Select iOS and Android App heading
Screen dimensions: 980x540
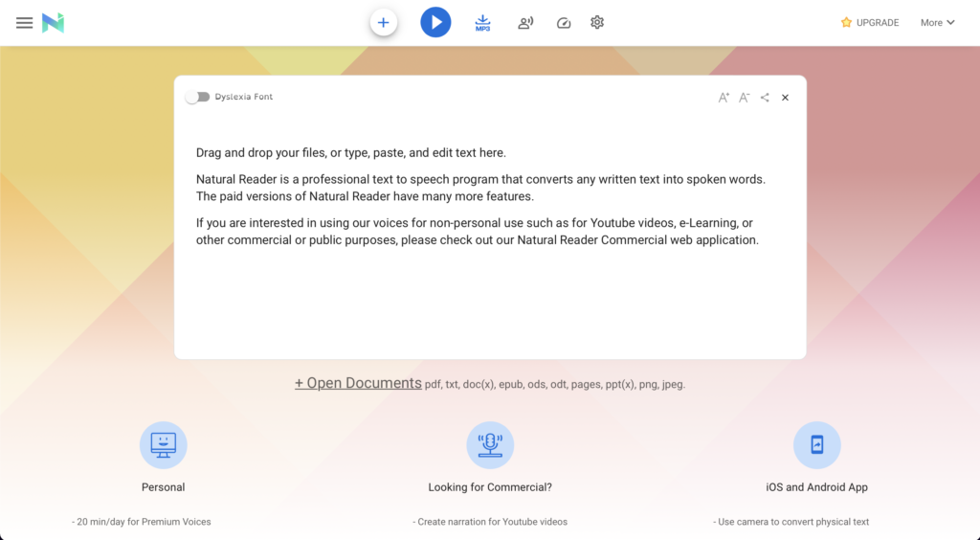click(817, 487)
